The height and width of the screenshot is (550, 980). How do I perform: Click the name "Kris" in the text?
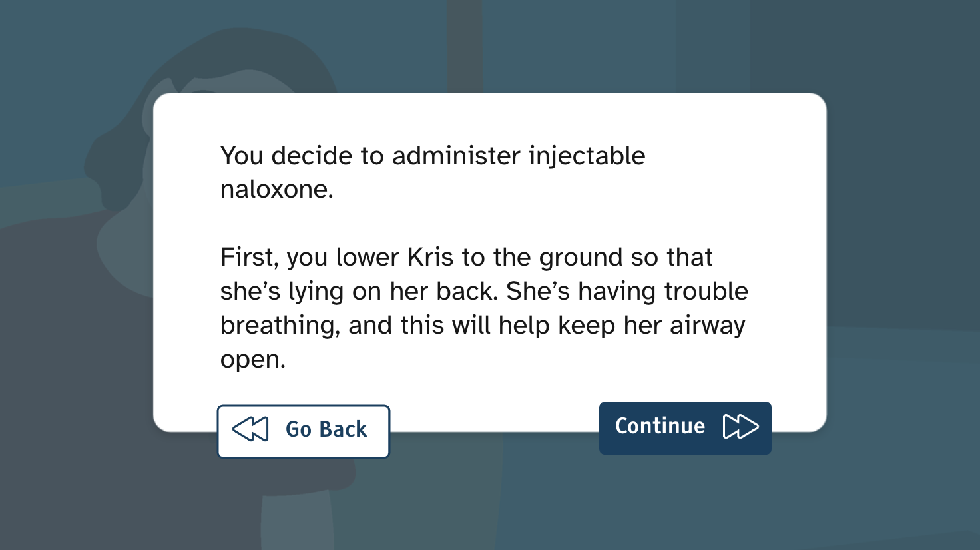pos(430,257)
